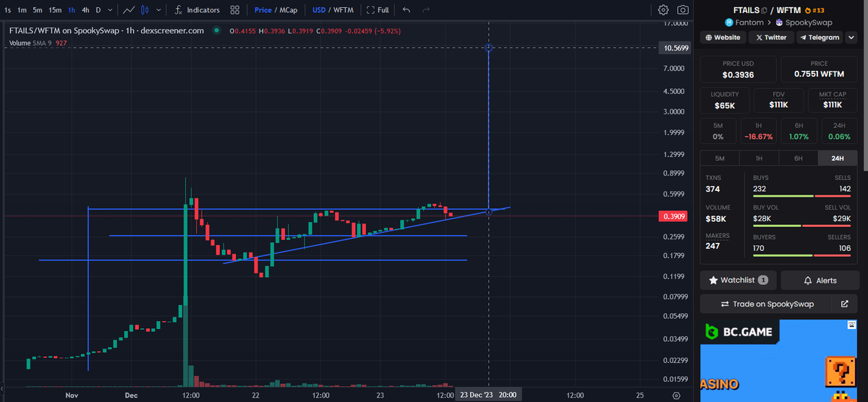Open Alerts for this pair
Screen dimensions: 868x402
click(x=819, y=280)
